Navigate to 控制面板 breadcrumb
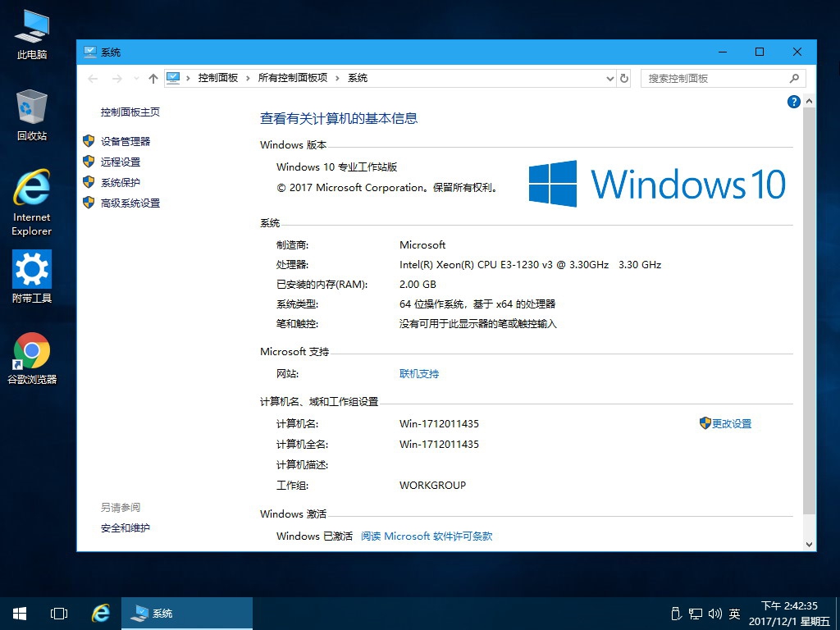 (x=218, y=78)
